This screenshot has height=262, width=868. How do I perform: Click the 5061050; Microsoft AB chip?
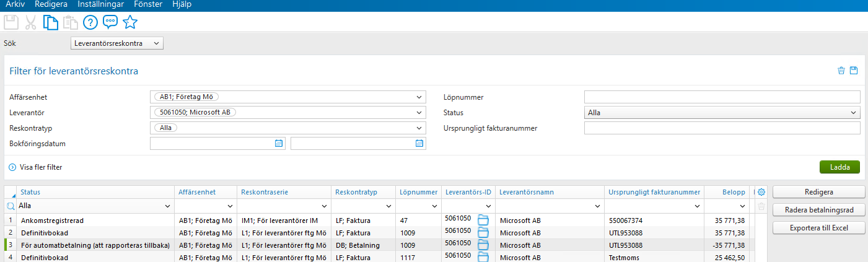[x=195, y=112]
